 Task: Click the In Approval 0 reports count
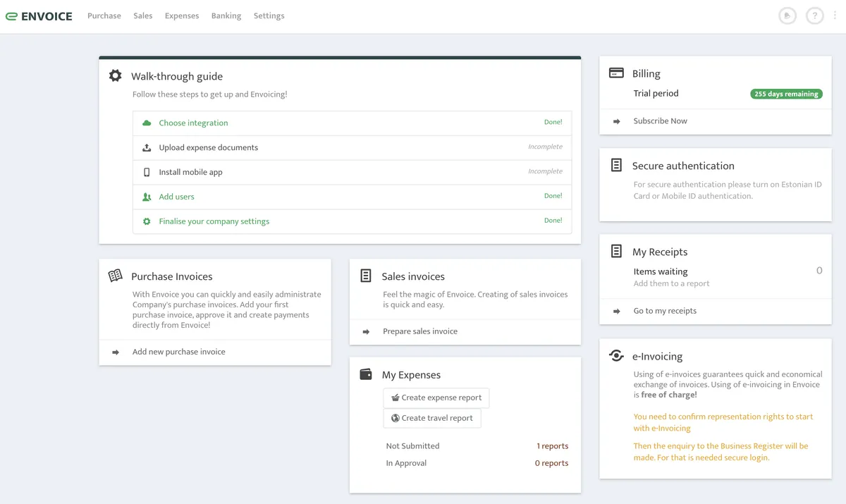[551, 463]
